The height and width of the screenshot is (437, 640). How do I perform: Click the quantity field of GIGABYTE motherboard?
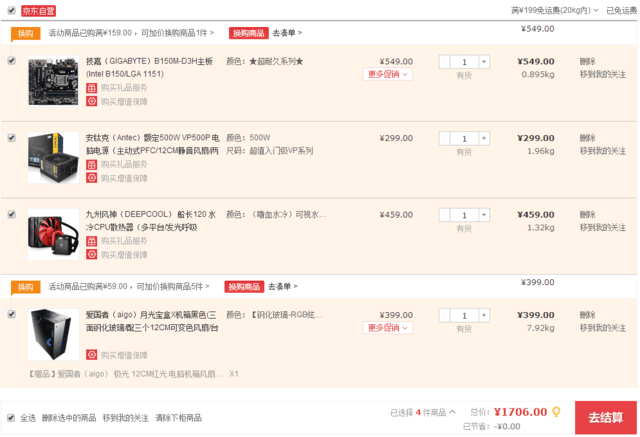click(464, 62)
